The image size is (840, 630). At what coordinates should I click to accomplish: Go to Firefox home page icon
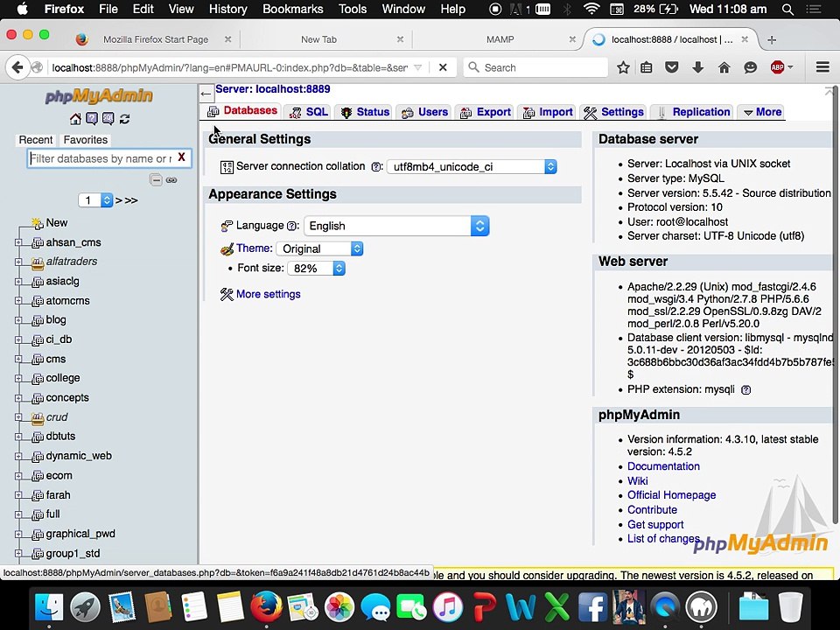pyautogui.click(x=724, y=67)
